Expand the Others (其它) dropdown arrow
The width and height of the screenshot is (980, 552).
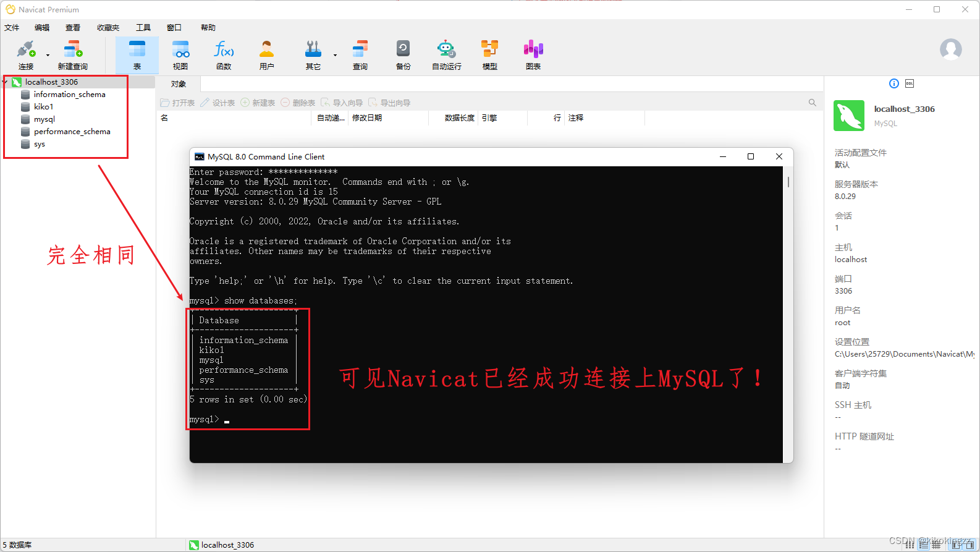click(335, 55)
